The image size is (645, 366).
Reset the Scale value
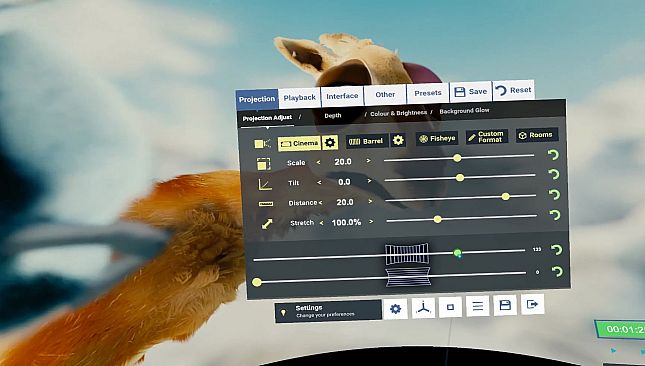(553, 155)
